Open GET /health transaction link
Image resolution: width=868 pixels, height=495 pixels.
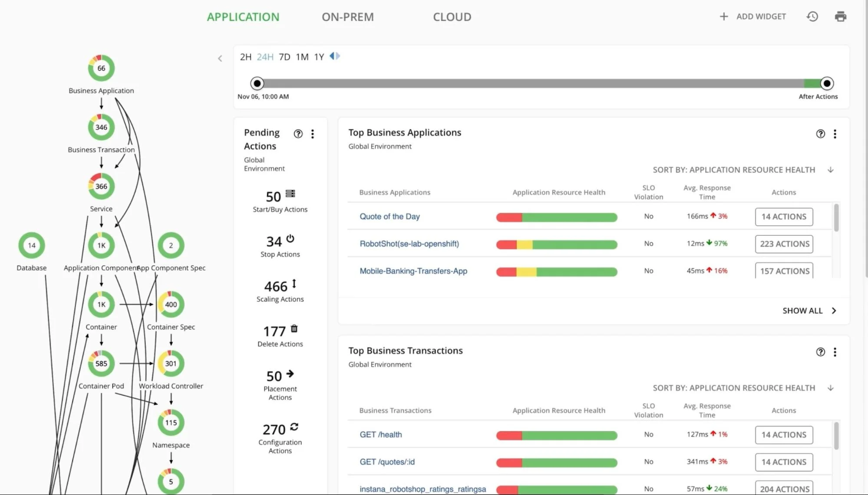(381, 434)
